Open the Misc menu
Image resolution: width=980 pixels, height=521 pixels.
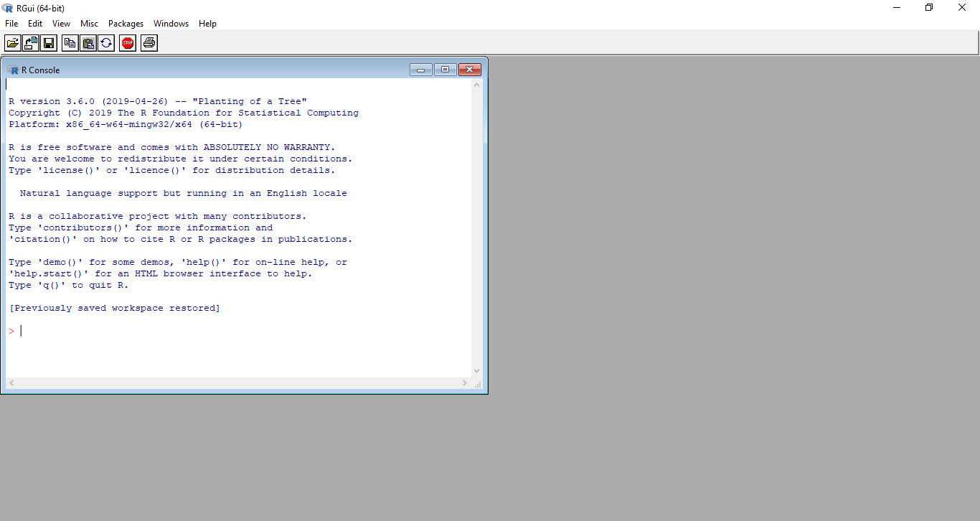89,24
